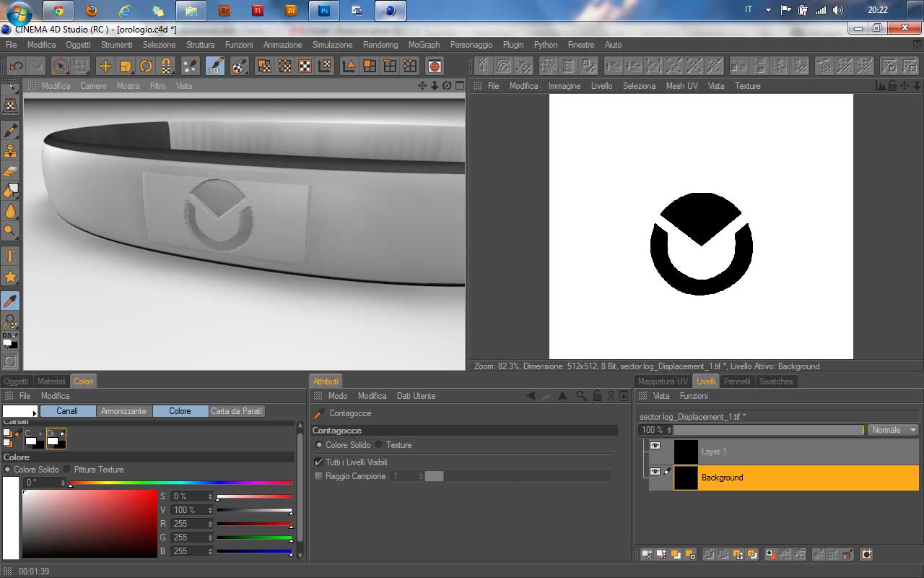Viewport: 924px width, 578px height.
Task: Hide the Background layer with its eye icon
Action: point(655,471)
